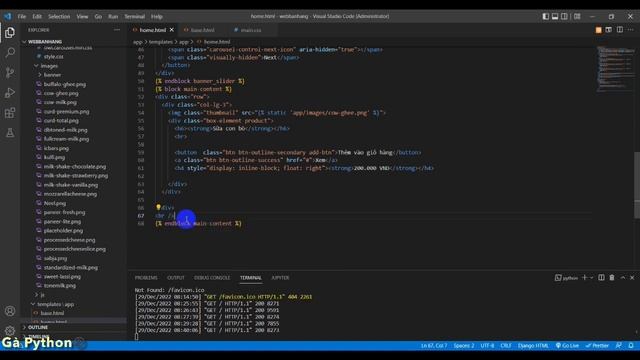The width and height of the screenshot is (640, 360).
Task: Open the Terminal menu
Action: point(135,16)
